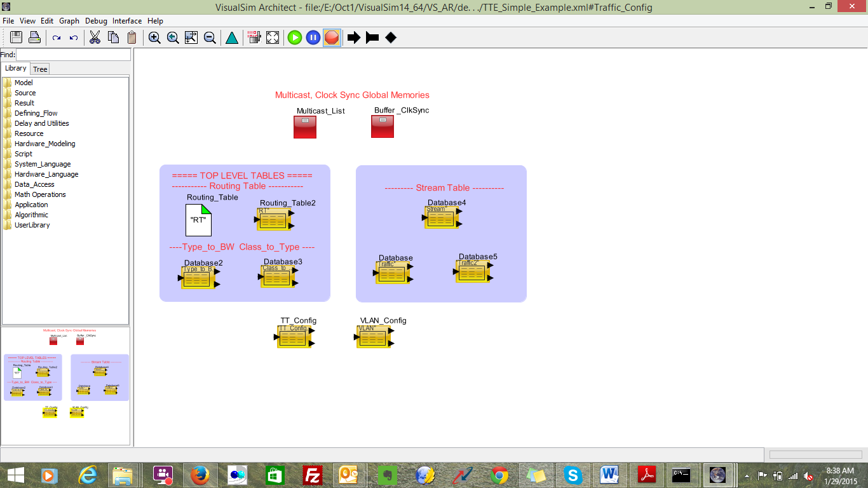This screenshot has width=868, height=488.
Task: Open the UserLibrary folder
Action: pyautogui.click(x=32, y=225)
